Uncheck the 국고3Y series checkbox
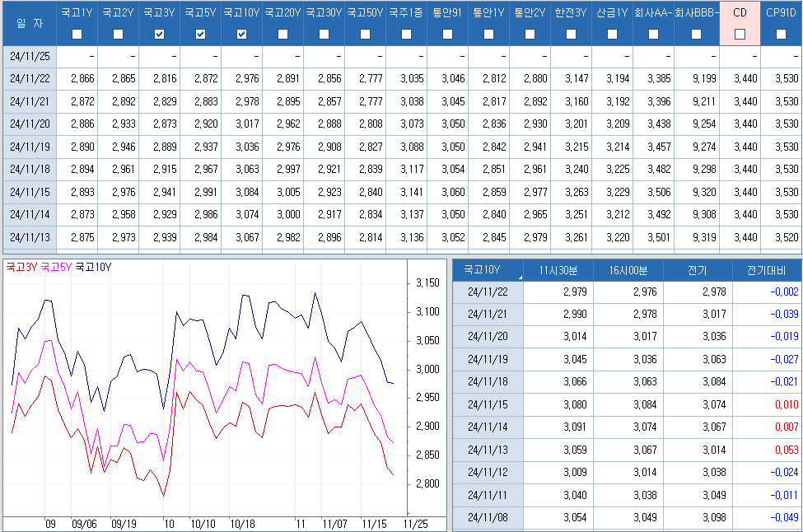Image resolution: width=803 pixels, height=532 pixels. [160, 34]
